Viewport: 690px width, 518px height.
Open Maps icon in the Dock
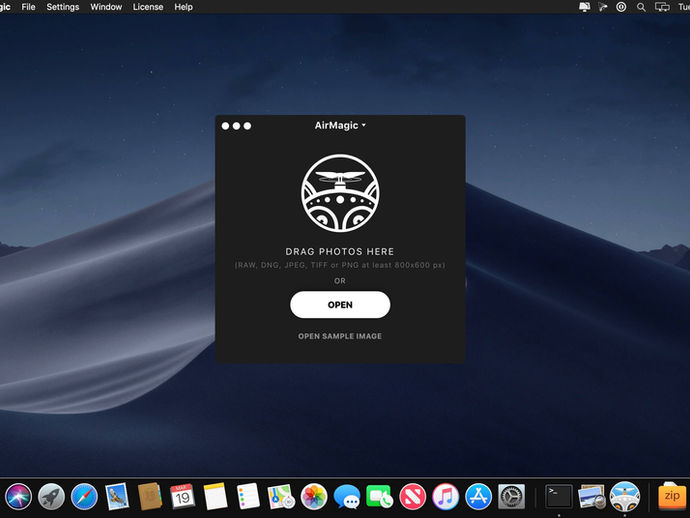coord(281,496)
